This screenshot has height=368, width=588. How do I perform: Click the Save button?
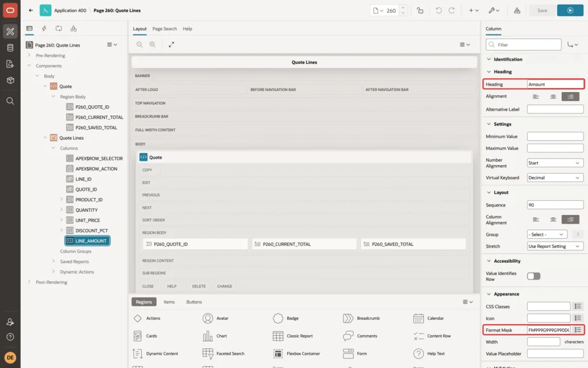542,10
